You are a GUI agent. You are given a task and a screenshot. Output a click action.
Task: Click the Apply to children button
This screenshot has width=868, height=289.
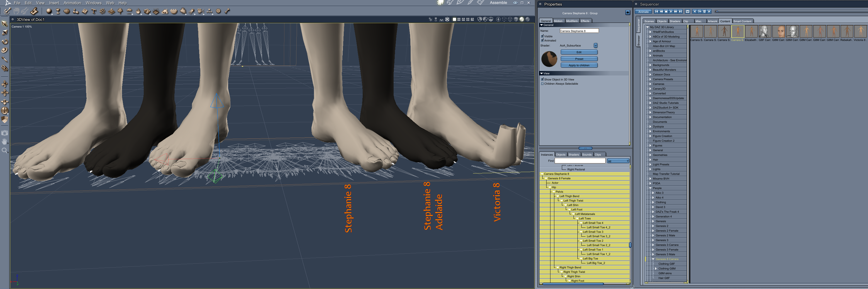point(579,65)
